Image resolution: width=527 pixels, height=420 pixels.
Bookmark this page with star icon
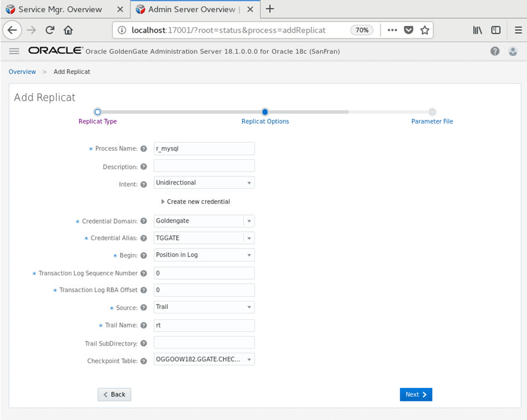(x=425, y=30)
